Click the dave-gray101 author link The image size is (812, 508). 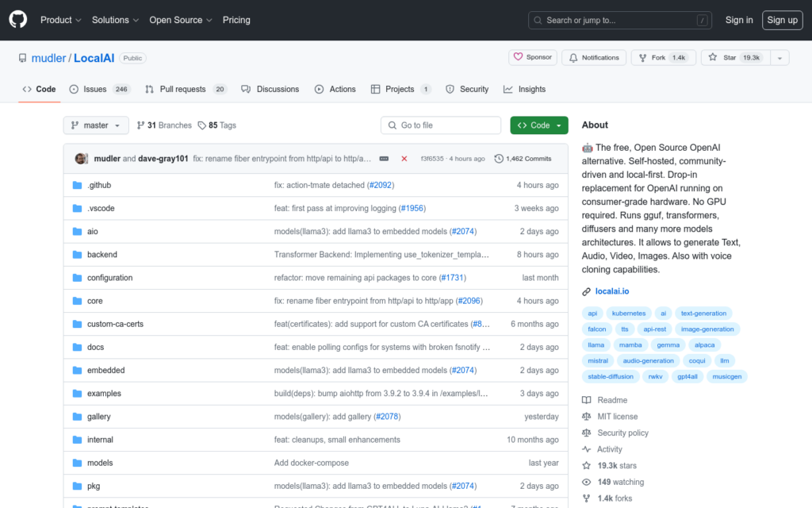[163, 159]
